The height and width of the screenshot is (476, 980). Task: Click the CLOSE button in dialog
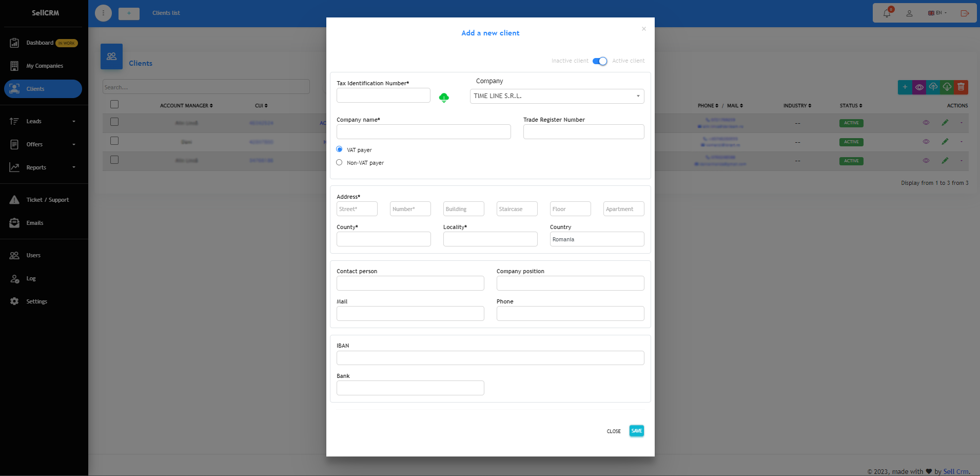pos(614,431)
